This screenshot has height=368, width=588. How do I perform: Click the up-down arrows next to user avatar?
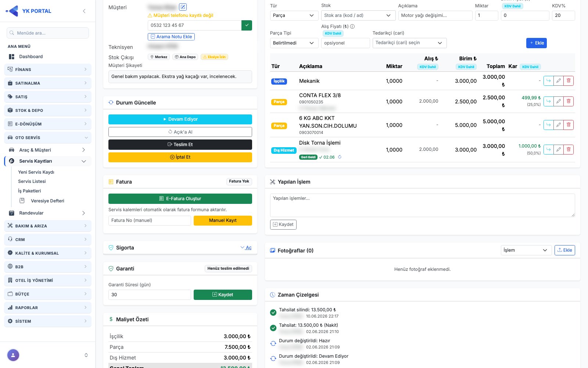(x=86, y=355)
